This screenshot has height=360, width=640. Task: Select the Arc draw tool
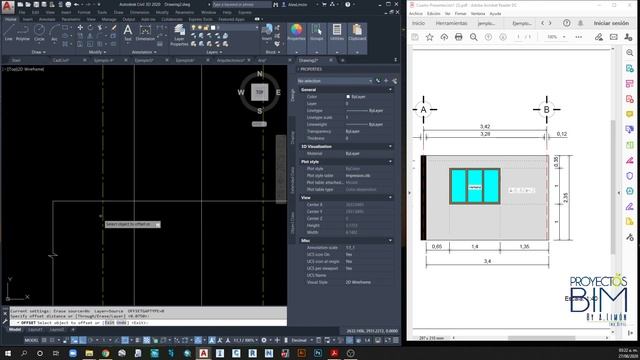click(x=54, y=32)
